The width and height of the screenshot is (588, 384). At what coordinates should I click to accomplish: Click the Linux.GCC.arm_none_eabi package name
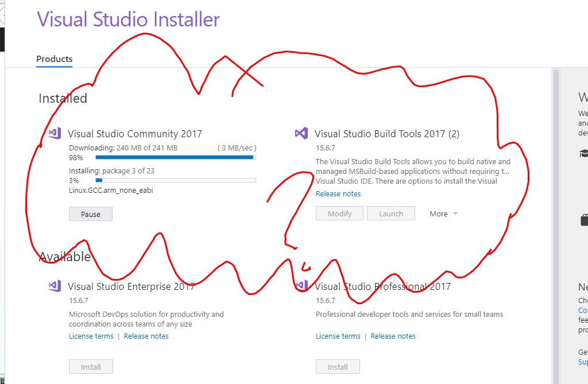coord(111,190)
